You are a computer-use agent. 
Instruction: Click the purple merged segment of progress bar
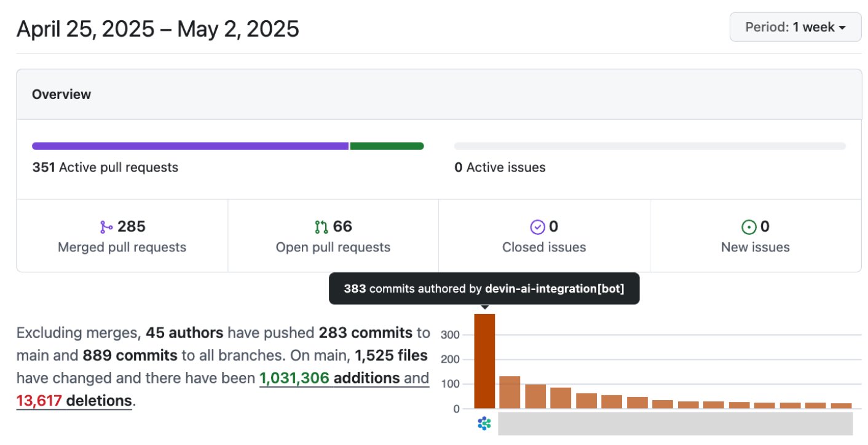pyautogui.click(x=190, y=146)
